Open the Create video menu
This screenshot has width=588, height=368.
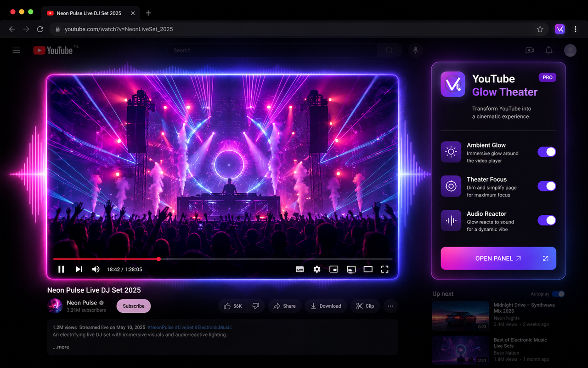click(x=530, y=51)
